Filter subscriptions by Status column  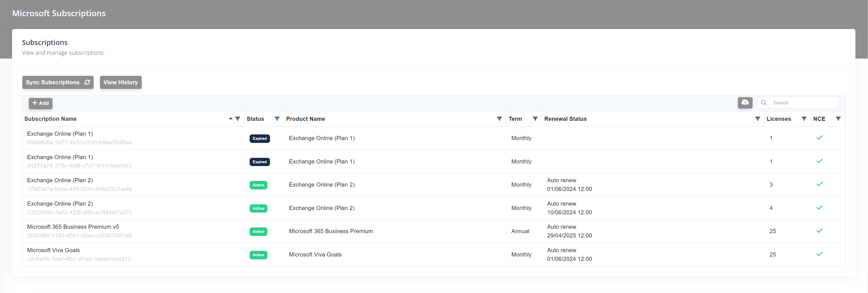click(277, 118)
